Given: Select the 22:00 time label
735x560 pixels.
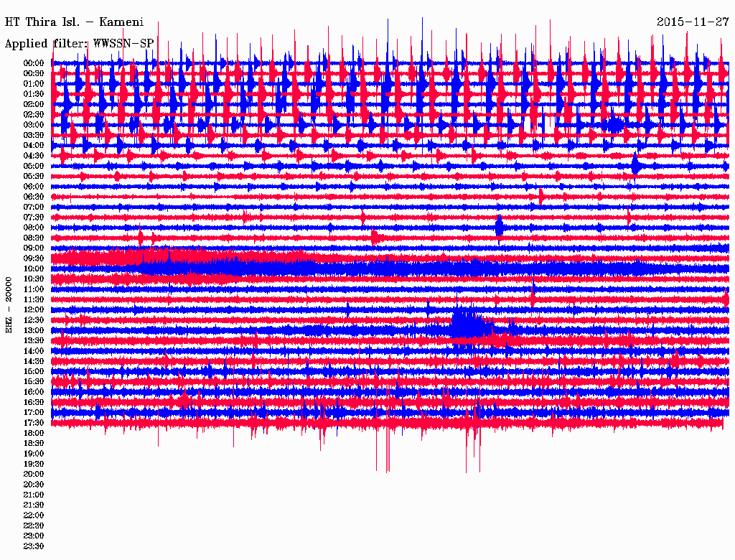Looking at the screenshot, I should (34, 516).
